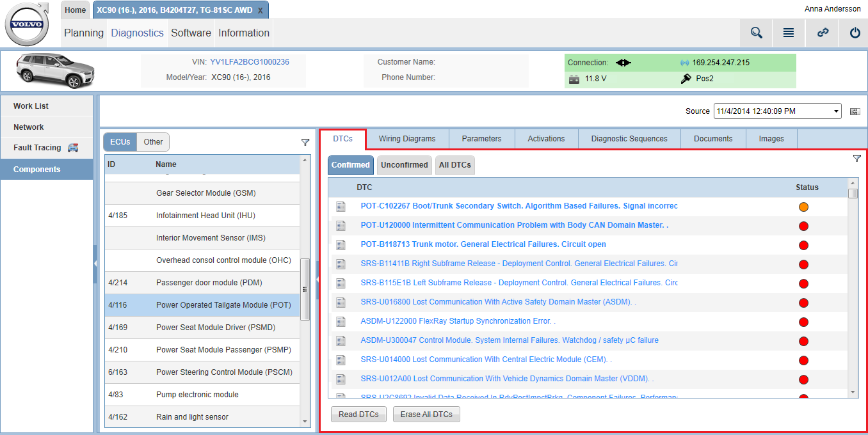Open document icon for POT-B118713 row

coord(341,244)
